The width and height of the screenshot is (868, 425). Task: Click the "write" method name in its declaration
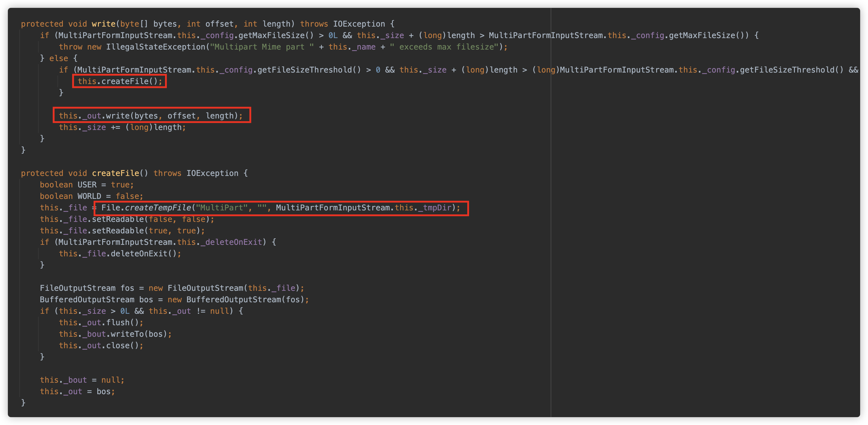103,24
